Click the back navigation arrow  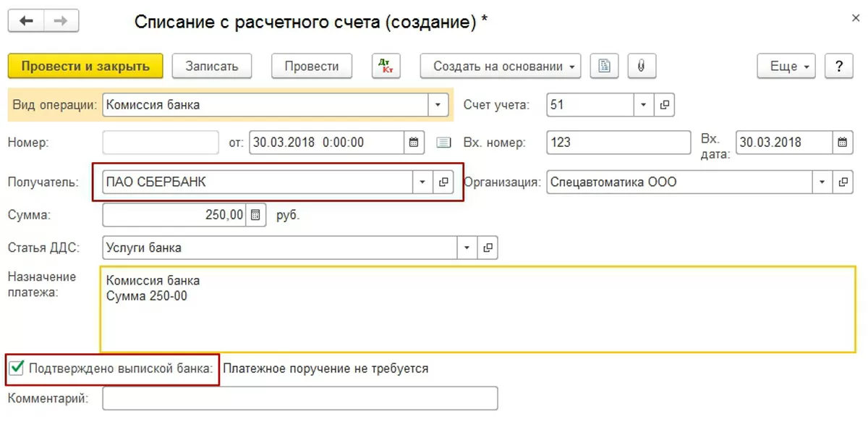pyautogui.click(x=26, y=21)
